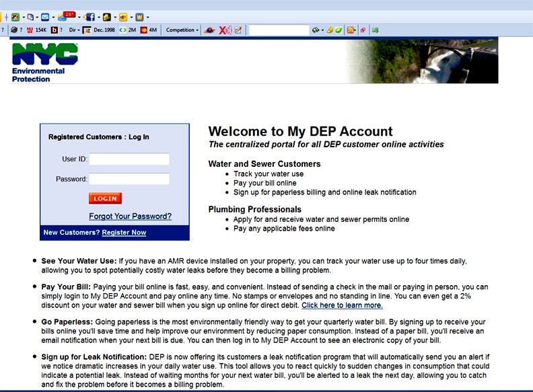This screenshot has height=392, width=533.
Task: Open the Competition dropdown menu
Action: 182,30
